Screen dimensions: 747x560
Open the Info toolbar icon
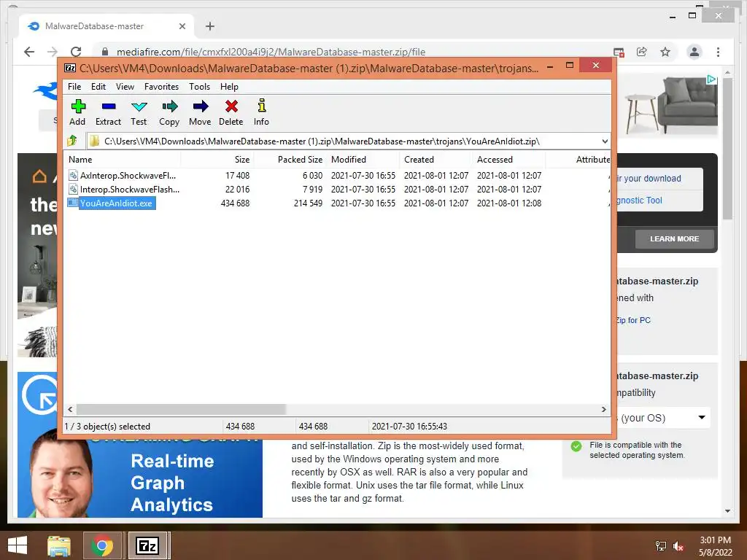(x=261, y=112)
